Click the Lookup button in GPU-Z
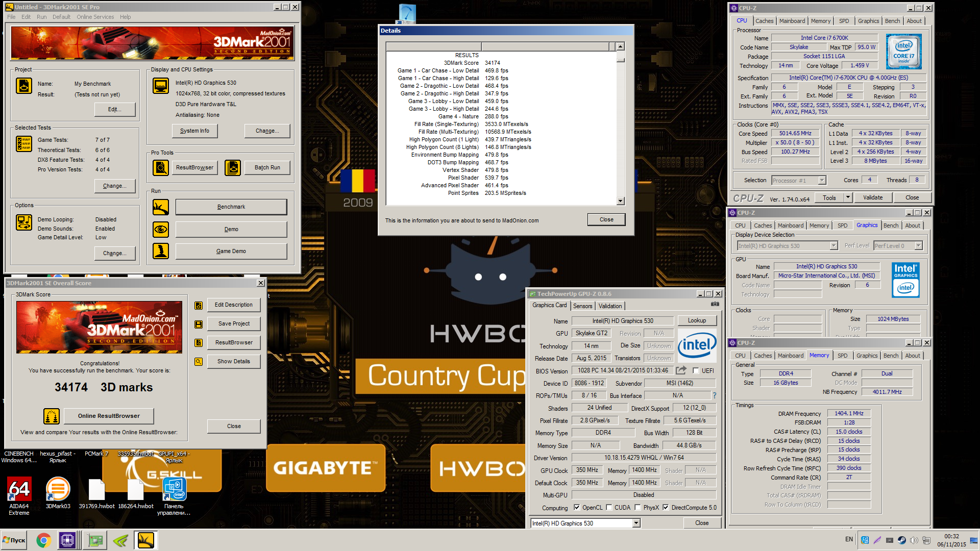The width and height of the screenshot is (980, 551). 697,321
